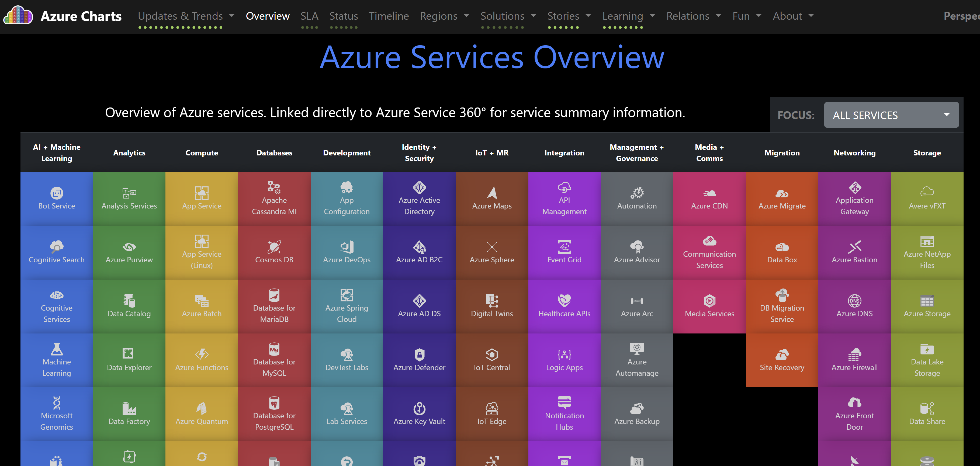Open the Learning dropdown
Image resolution: width=980 pixels, height=466 pixels.
point(628,16)
